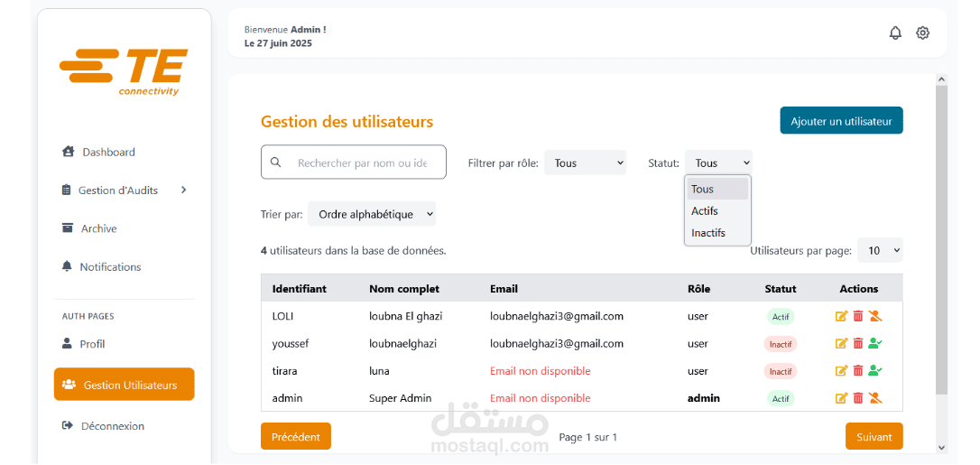Click the Super Admin name cell
This screenshot has height=465, width=980.
(x=400, y=398)
